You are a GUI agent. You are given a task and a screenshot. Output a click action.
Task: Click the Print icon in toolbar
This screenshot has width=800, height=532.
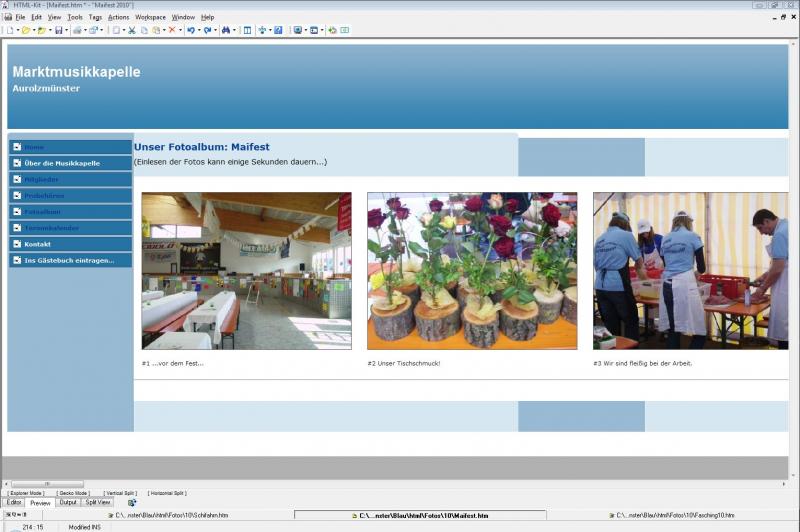pyautogui.click(x=77, y=30)
